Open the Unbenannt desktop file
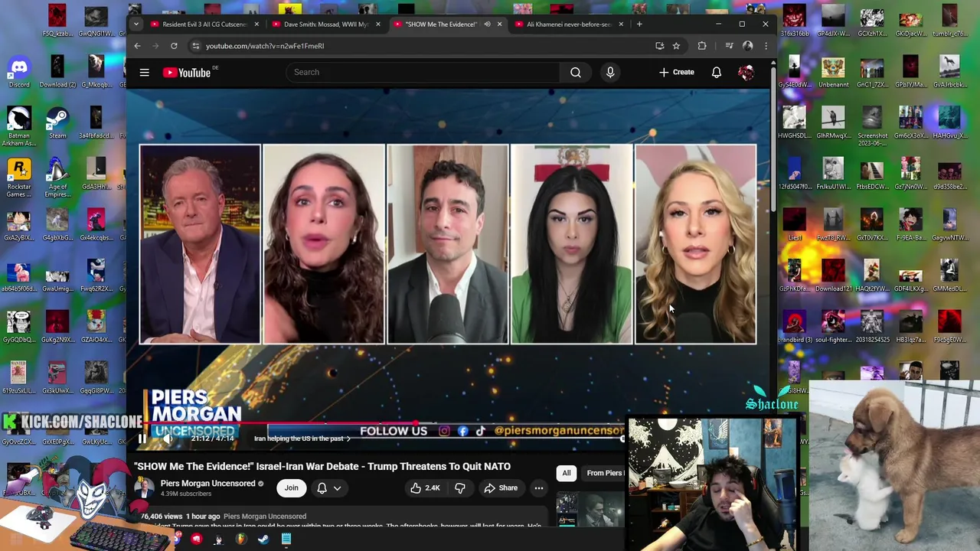This screenshot has height=551, width=980. (x=833, y=73)
